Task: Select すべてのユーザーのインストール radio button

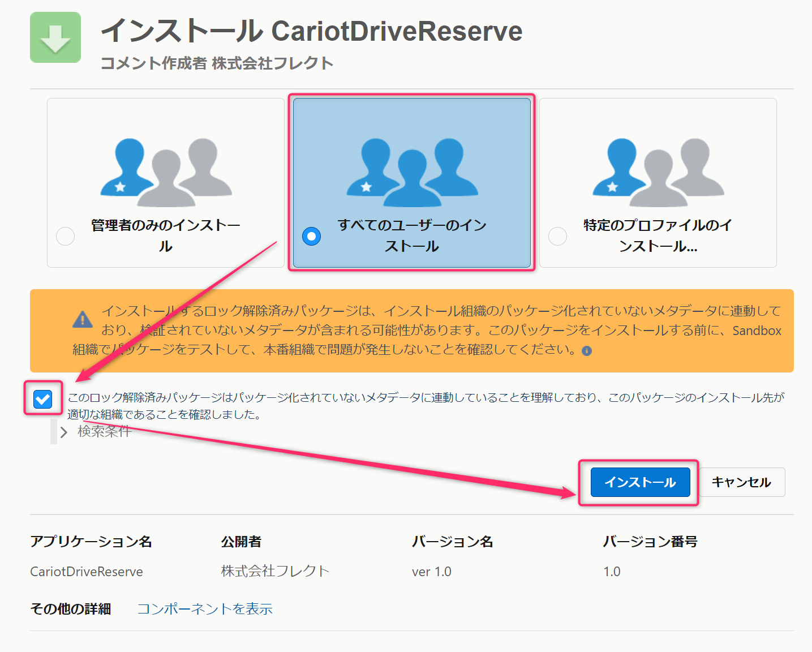Action: pos(311,236)
